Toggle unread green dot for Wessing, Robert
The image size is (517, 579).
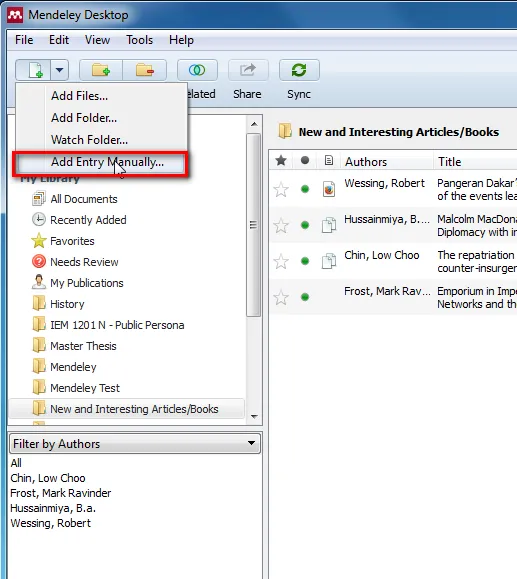305,189
